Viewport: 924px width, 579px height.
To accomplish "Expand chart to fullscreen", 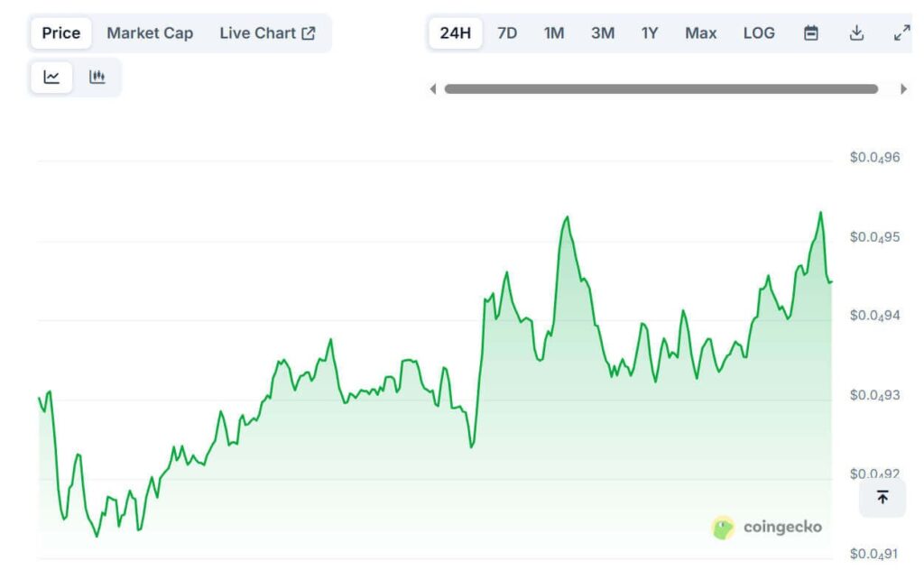I will click(x=901, y=33).
